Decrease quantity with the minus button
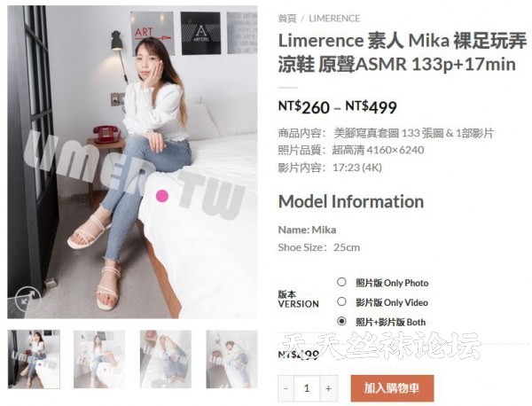Image resolution: width=532 pixels, height=406 pixels. click(x=286, y=388)
